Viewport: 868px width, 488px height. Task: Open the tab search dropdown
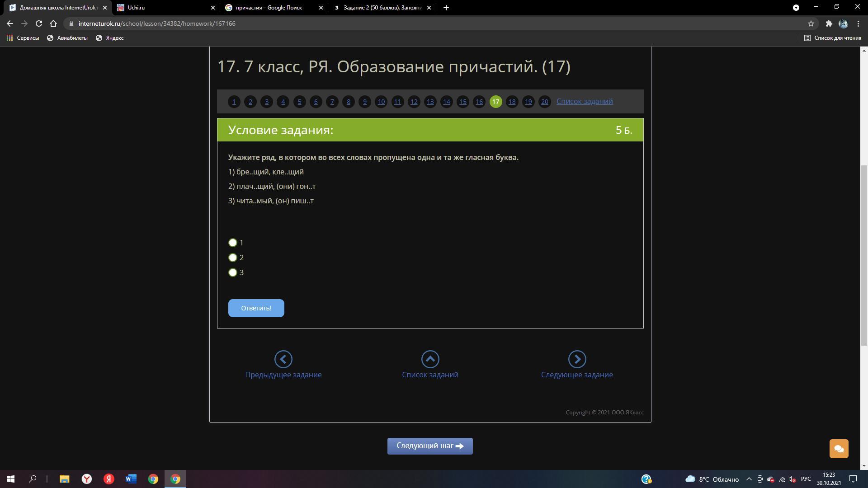coord(796,7)
